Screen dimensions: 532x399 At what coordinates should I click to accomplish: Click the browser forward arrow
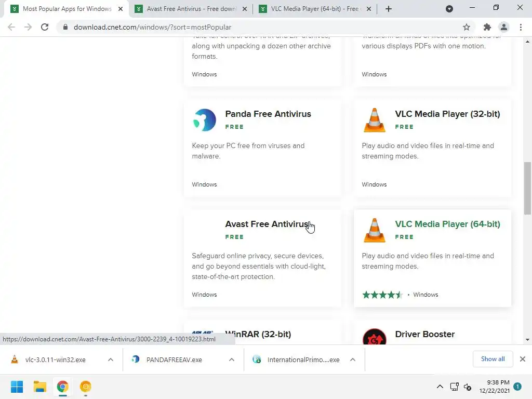pos(28,27)
